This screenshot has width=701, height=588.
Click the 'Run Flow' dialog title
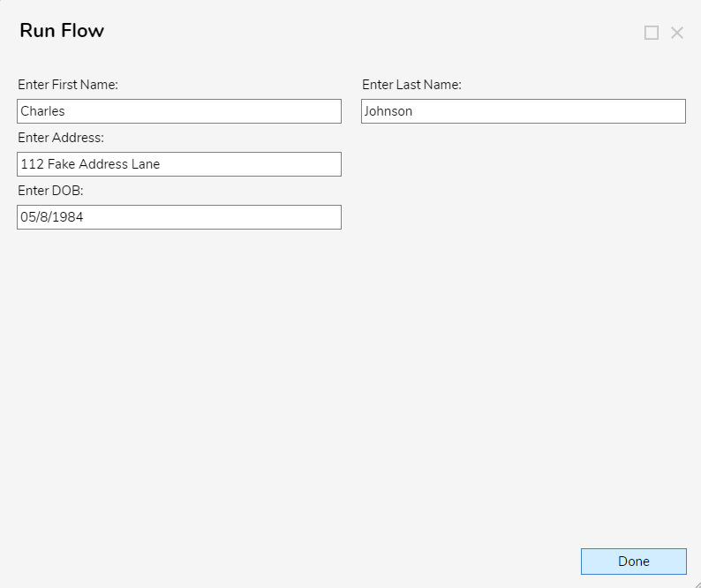(x=62, y=30)
